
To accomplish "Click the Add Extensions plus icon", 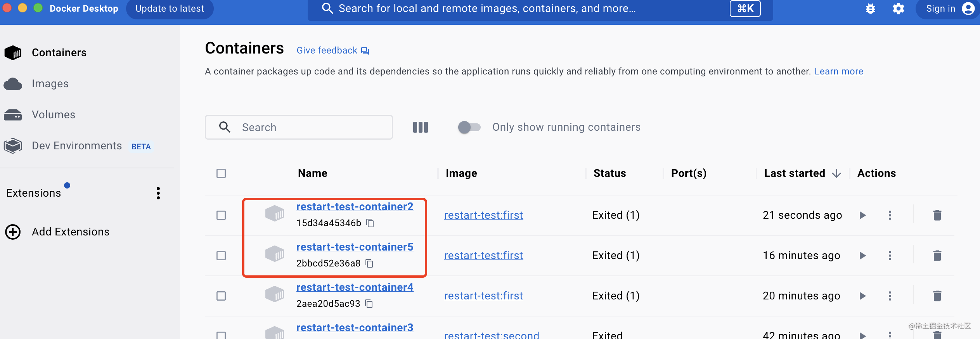I will [x=13, y=232].
